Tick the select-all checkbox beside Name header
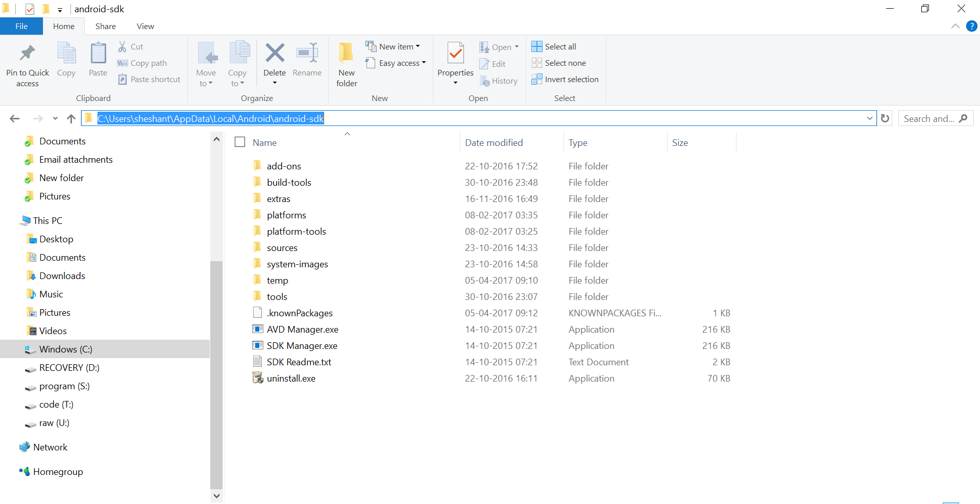Screen dimensions: 980x504 point(240,142)
